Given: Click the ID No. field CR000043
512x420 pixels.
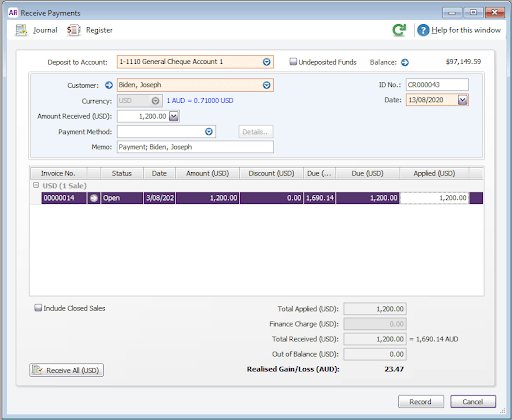Looking at the screenshot, I should [437, 85].
